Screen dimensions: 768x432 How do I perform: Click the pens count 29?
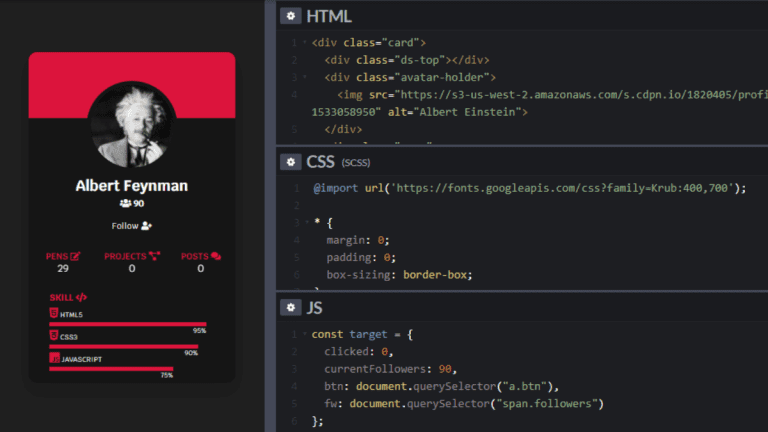[63, 268]
